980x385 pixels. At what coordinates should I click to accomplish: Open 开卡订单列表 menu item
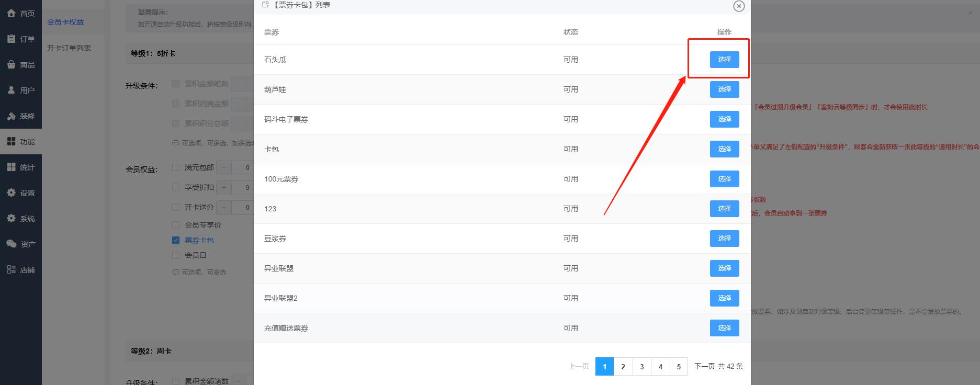coord(69,48)
